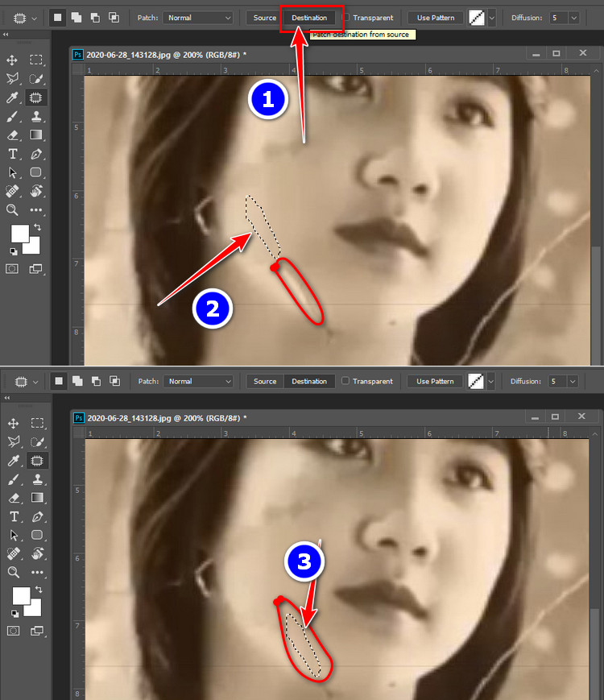Screen dimensions: 604x700
Task: Select the Brush tool in the upper window
Action: click(12, 117)
